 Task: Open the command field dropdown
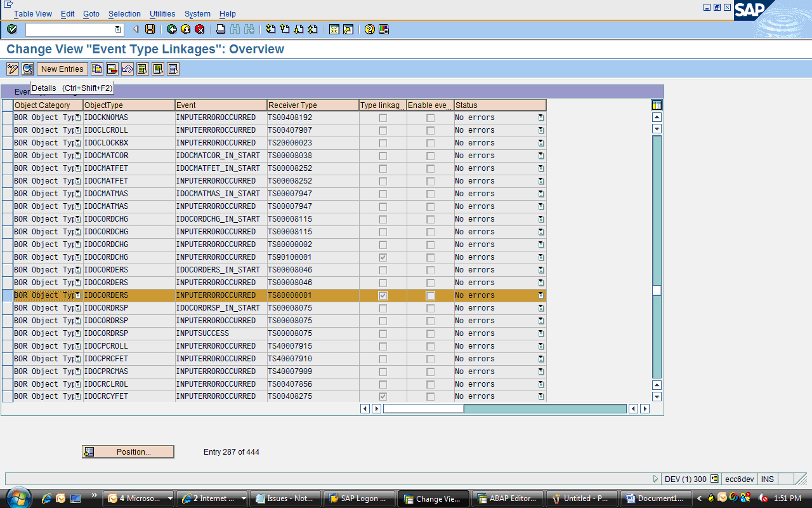point(117,29)
